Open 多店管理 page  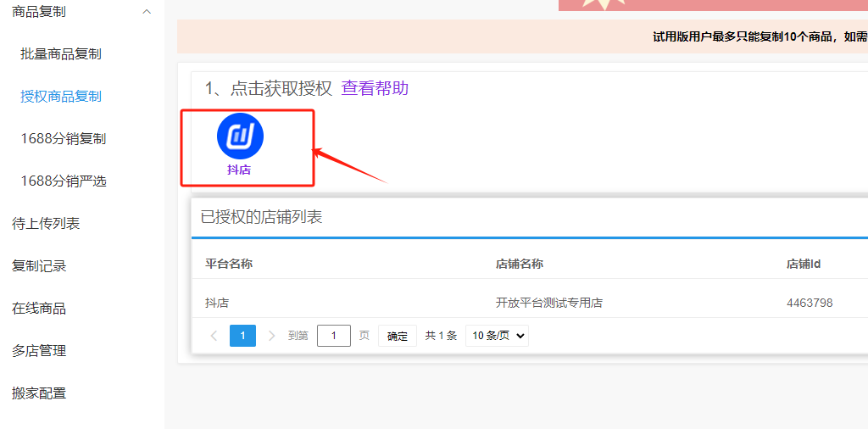39,351
